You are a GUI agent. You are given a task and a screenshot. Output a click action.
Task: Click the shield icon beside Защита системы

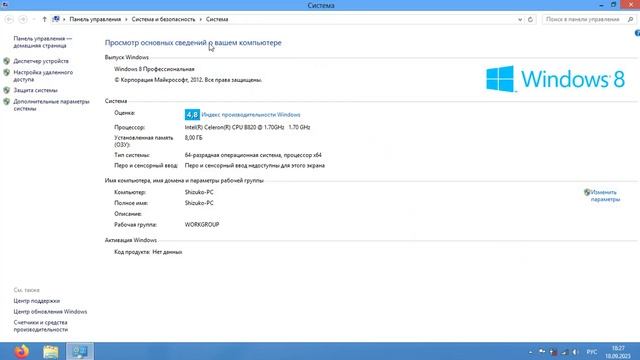pos(7,90)
